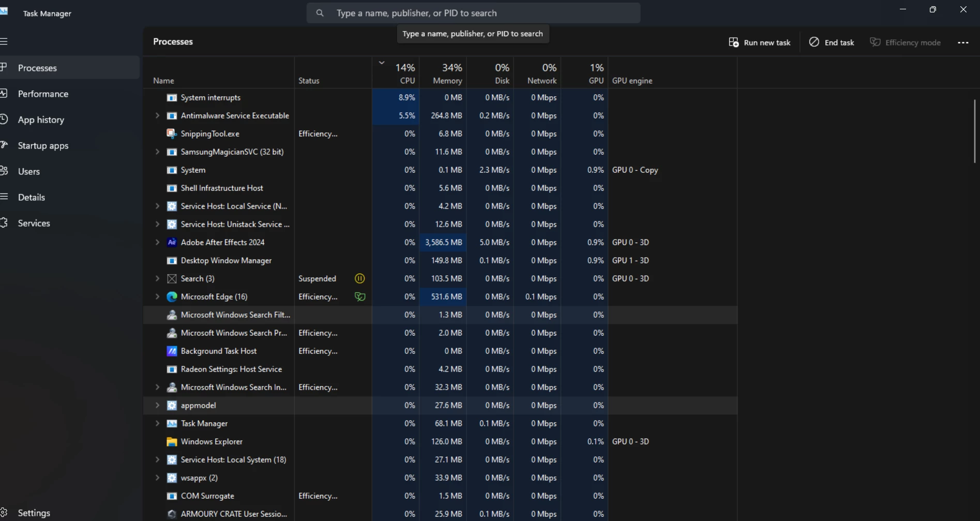The image size is (980, 521).
Task: Click the hamburger navigation menu icon
Action: point(4,41)
